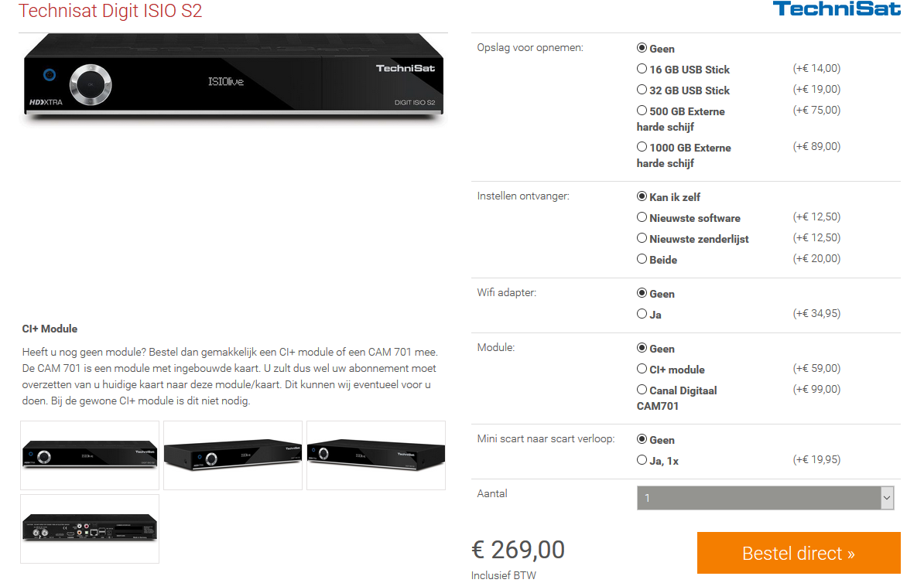Screen dimensions: 924x583
Task: View the rear connections thumbnail
Action: [90, 529]
